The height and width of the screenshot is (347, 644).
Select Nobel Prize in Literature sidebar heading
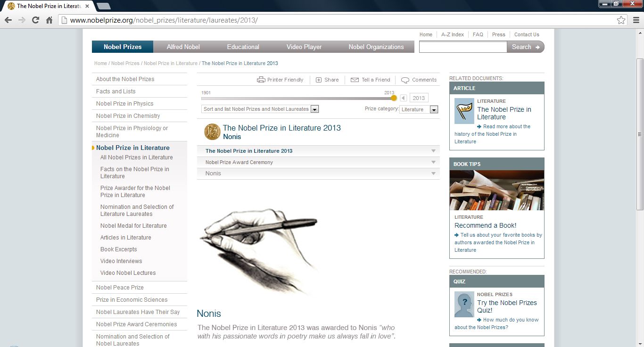[x=132, y=148]
